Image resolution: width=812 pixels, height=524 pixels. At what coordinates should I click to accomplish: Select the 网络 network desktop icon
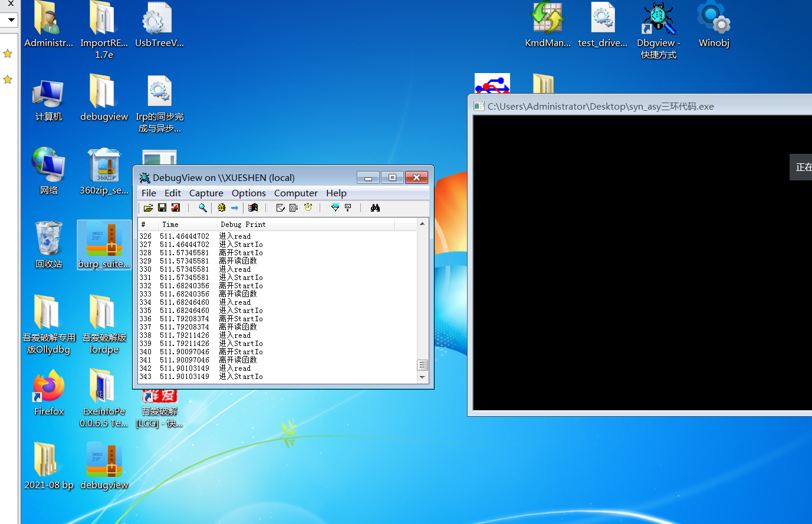[x=48, y=172]
